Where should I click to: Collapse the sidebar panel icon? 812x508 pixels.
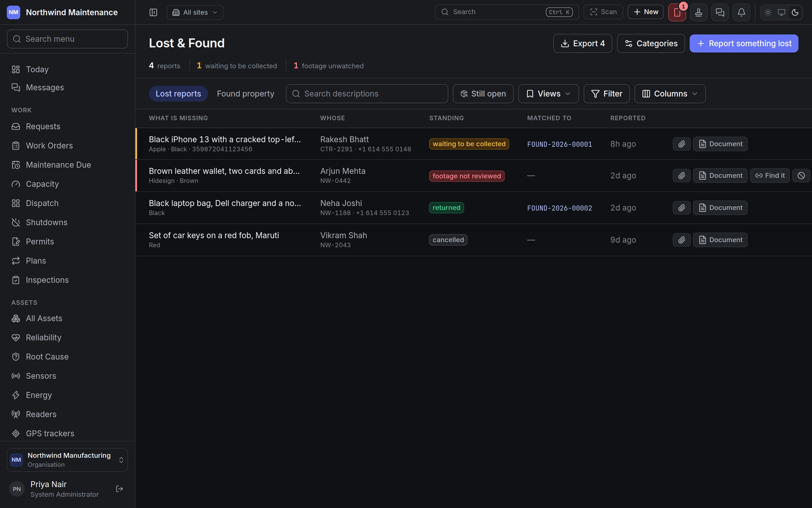[x=153, y=12]
